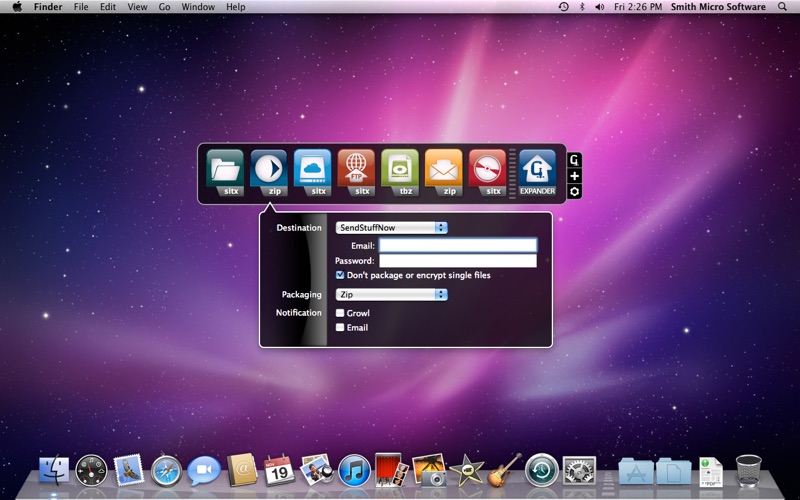800x500 pixels.
Task: Open the Destination SendStuffNow dropdown
Action: click(x=391, y=228)
